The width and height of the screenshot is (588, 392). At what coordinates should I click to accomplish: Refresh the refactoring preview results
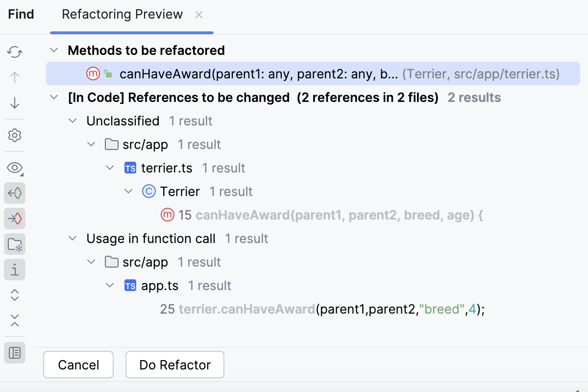15,52
